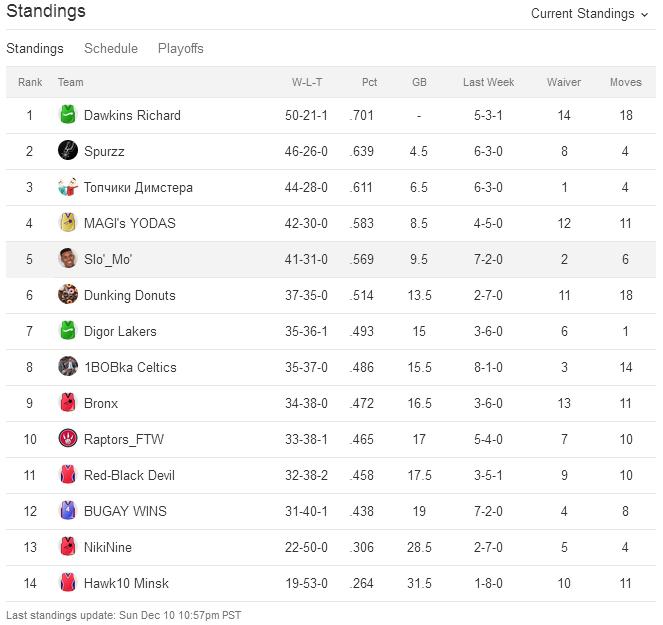
Task: Click the Pct column header
Action: (369, 82)
